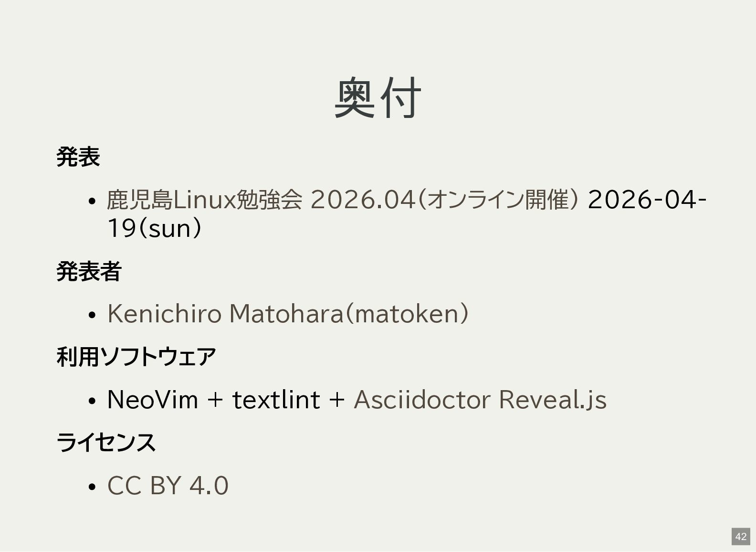The height and width of the screenshot is (552, 756).
Task: Click the plus sign before Asciidoctor
Action: (336, 400)
